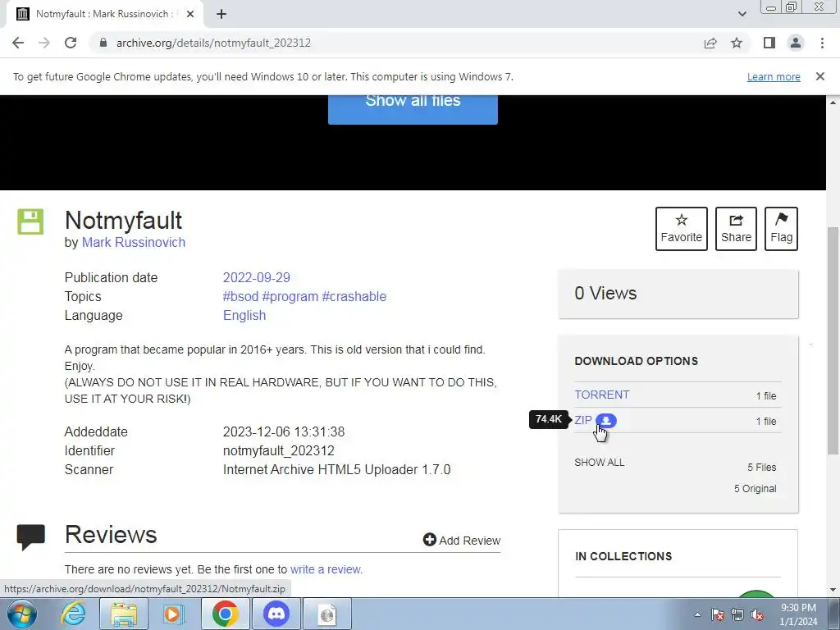Image resolution: width=840 pixels, height=630 pixels.
Task: Open the #crashable topic link
Action: coord(354,296)
